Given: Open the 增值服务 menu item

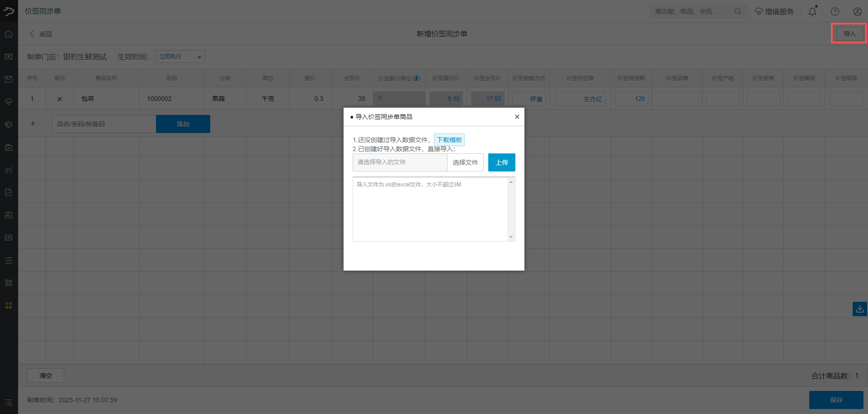Looking at the screenshot, I should (774, 12).
